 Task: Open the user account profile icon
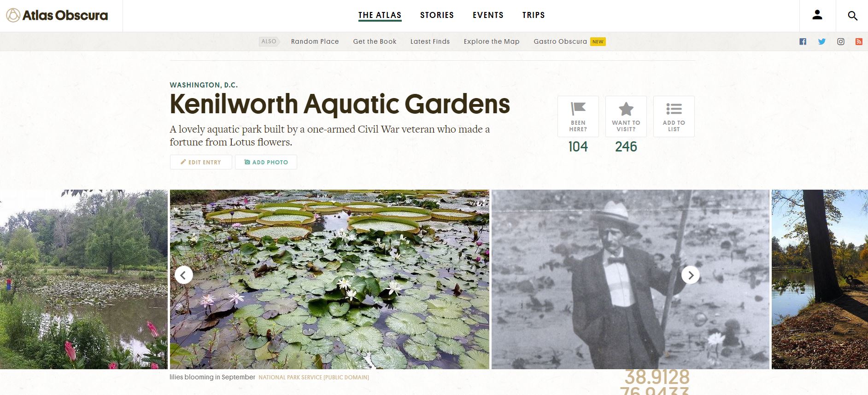pos(817,15)
